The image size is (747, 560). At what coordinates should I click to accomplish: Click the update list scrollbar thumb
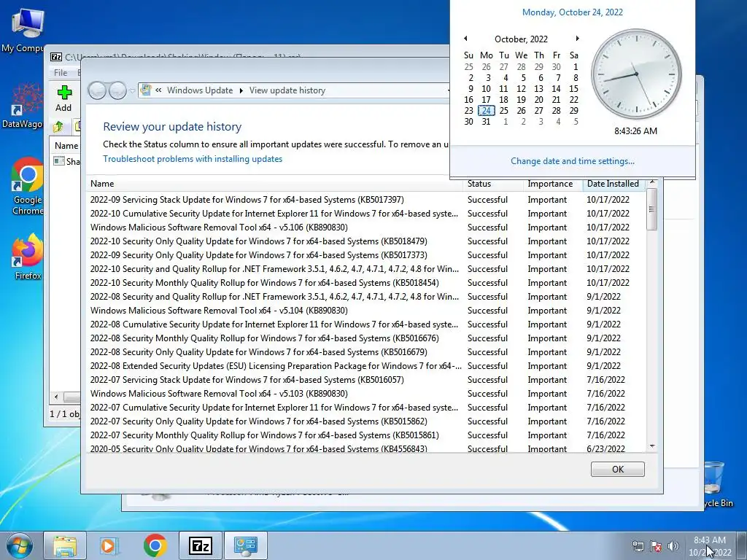pos(651,209)
